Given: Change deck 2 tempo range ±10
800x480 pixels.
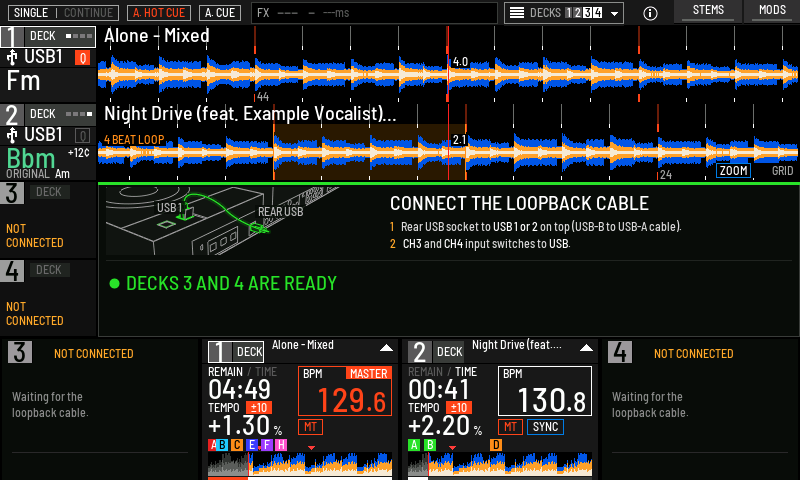Looking at the screenshot, I should [459, 408].
